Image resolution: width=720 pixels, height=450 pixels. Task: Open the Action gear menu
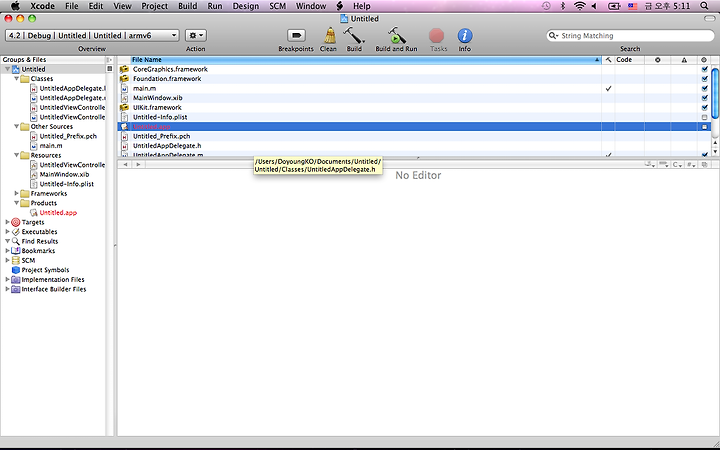coord(196,35)
